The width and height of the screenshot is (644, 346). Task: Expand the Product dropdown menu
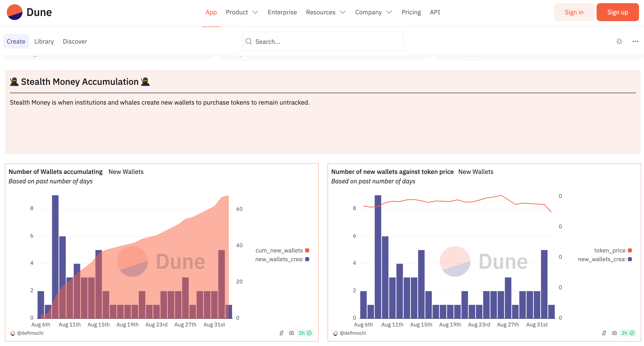(242, 12)
